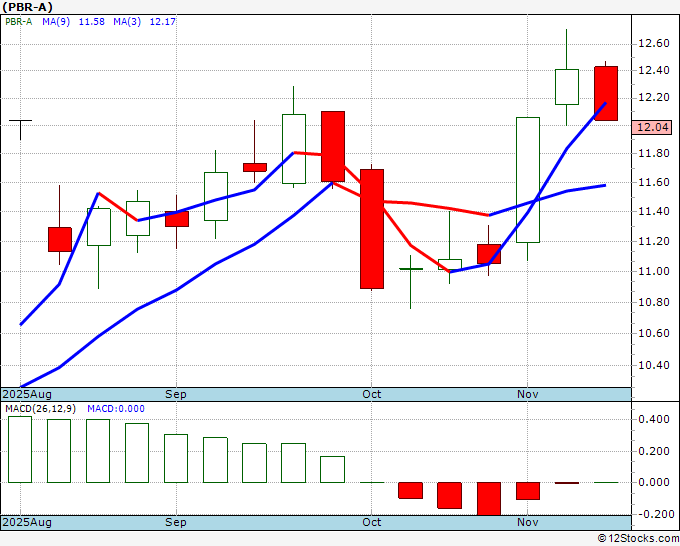Viewport: 680px width, 546px height.
Task: Click the 12Stocks.com copyright link
Action: pos(638,539)
